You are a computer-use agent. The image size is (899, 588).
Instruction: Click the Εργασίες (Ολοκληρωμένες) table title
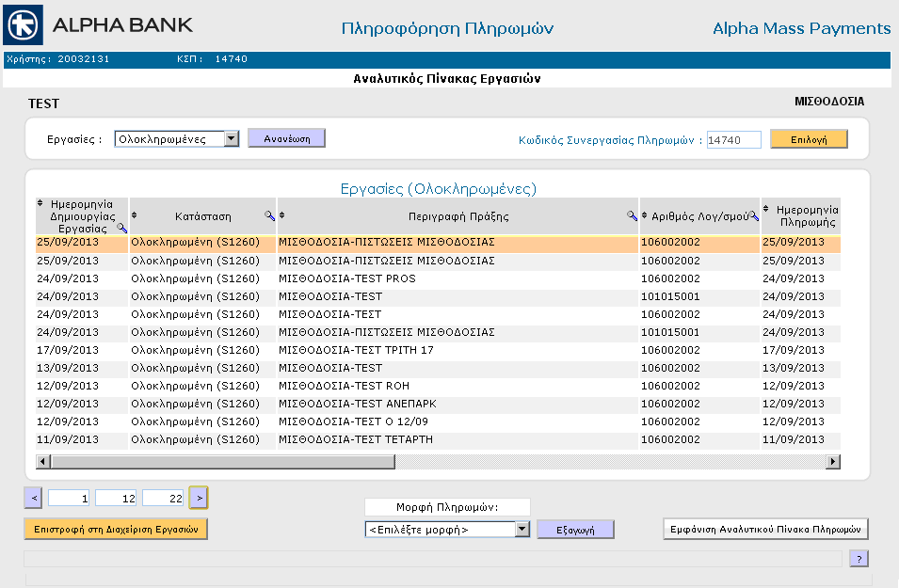(x=439, y=189)
